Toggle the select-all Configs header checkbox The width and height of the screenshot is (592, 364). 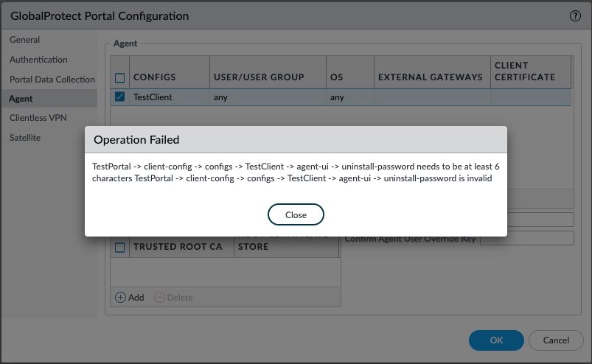[120, 77]
